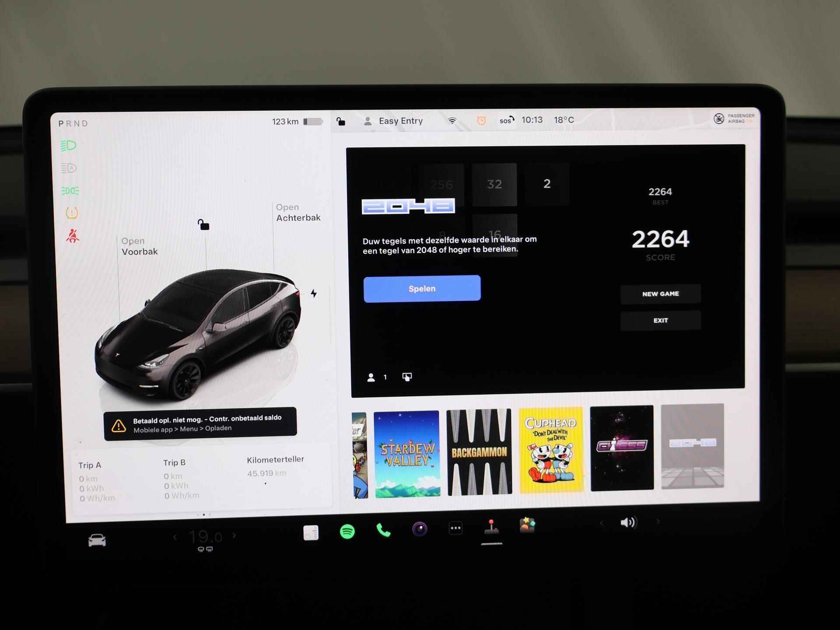Click the temperature display 18°C
The height and width of the screenshot is (630, 840).
tap(566, 119)
